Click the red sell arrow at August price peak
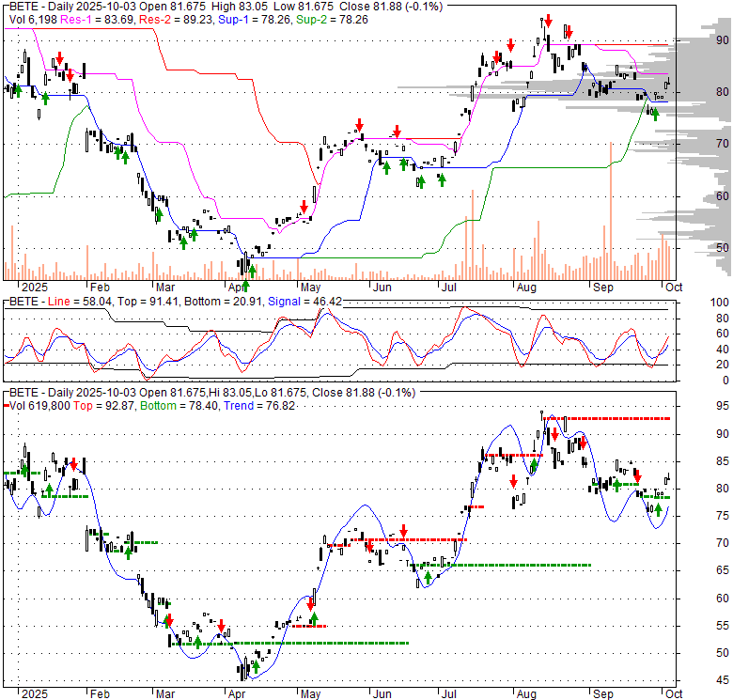Screen dimensions: 733x700 [546, 21]
